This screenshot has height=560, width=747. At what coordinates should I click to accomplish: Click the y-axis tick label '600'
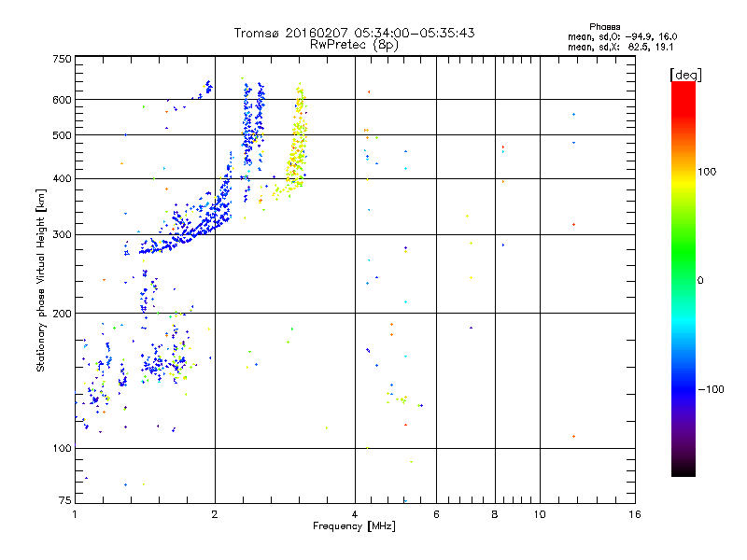pyautogui.click(x=62, y=100)
